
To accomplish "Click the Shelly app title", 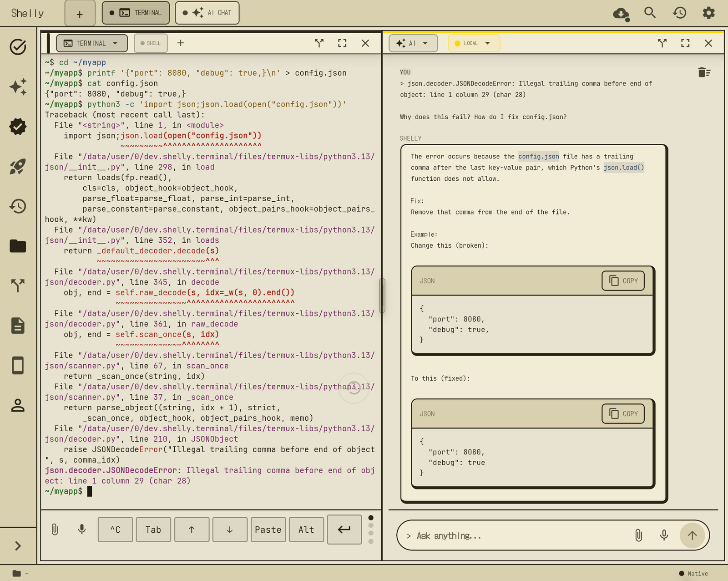I will click(x=27, y=13).
